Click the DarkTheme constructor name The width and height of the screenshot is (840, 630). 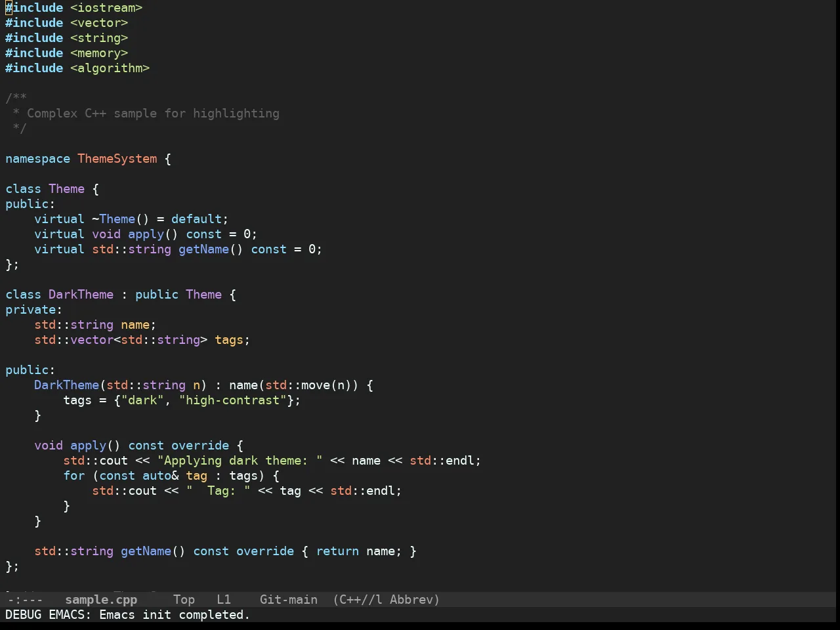click(x=66, y=385)
